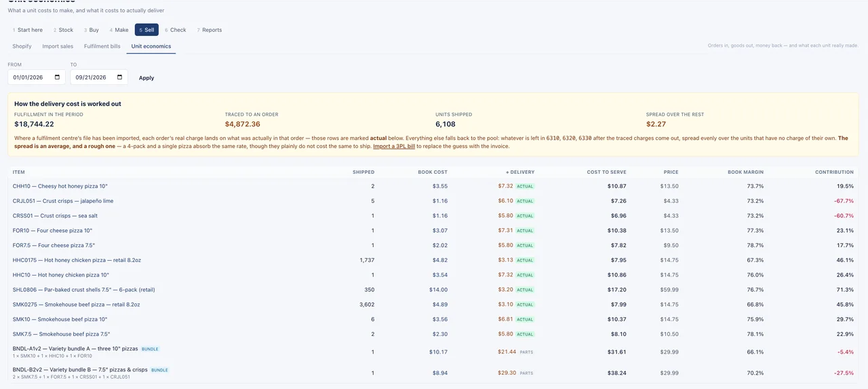
Task: Switch to the Check step tab
Action: pos(176,30)
